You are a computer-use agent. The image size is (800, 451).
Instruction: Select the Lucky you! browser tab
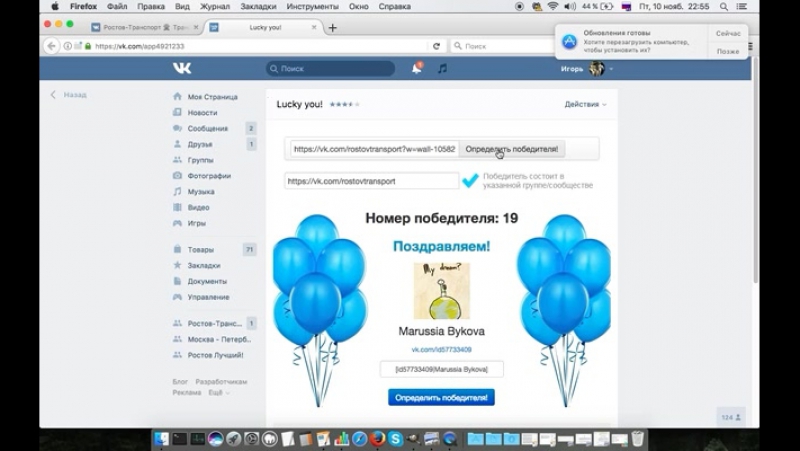pyautogui.click(x=263, y=28)
